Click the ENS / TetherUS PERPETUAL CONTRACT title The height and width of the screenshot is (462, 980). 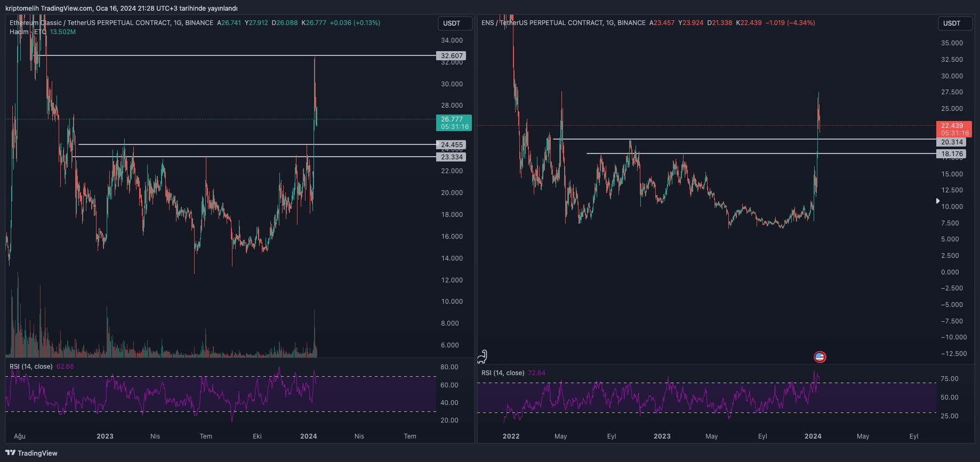[x=563, y=23]
